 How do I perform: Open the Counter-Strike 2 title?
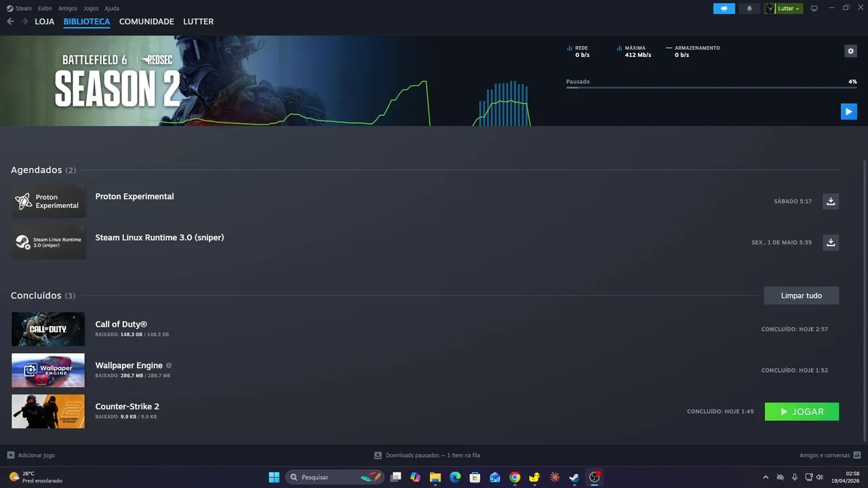click(x=127, y=407)
